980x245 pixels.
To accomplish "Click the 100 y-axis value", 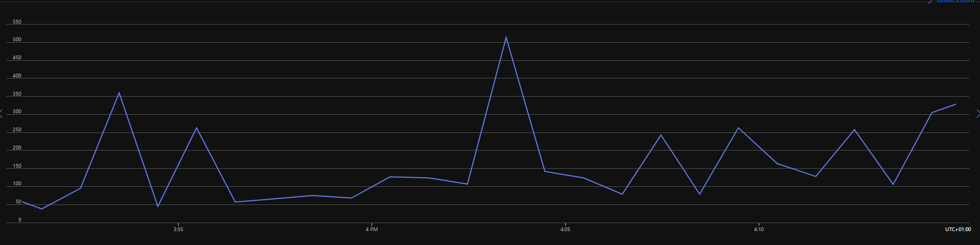I will pyautogui.click(x=17, y=184).
